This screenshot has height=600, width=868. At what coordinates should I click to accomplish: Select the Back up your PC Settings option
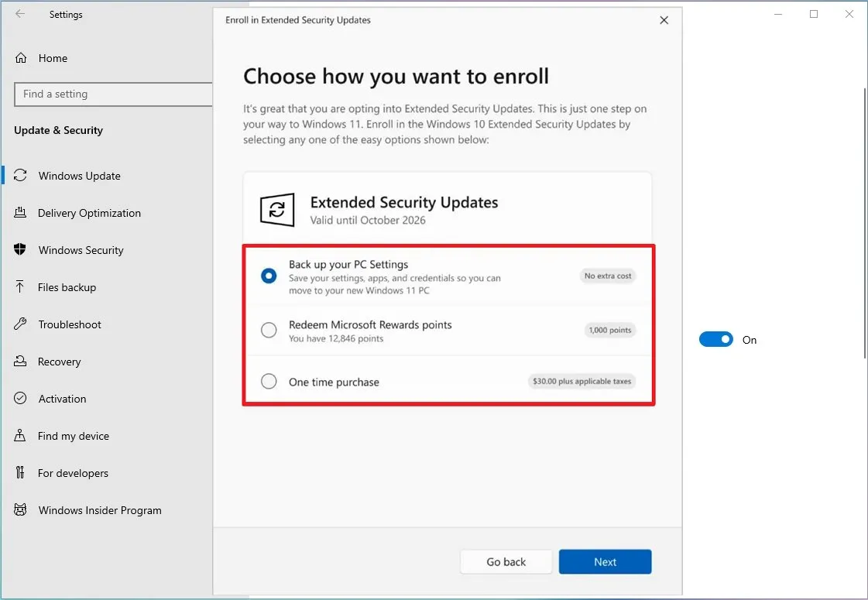coord(268,276)
